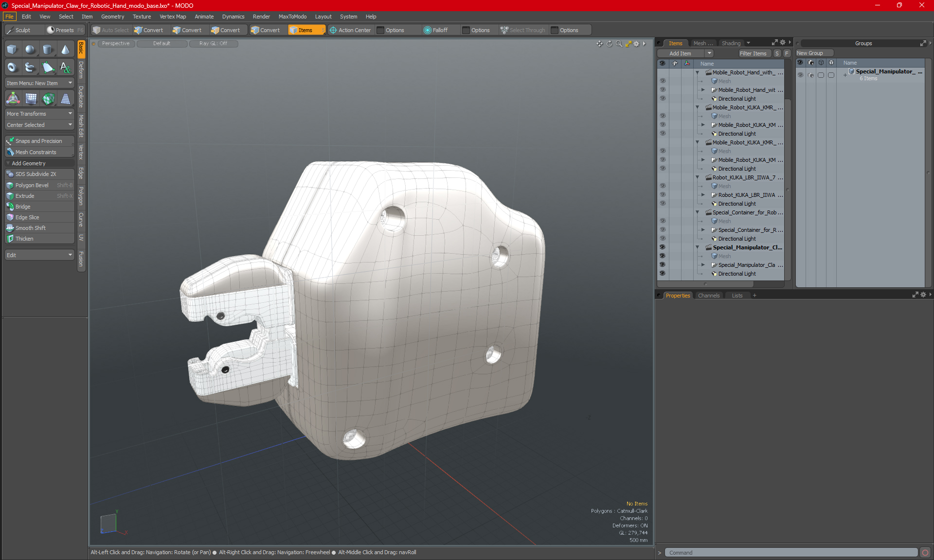This screenshot has height=560, width=934.
Task: Click the Snaps and Precision icon
Action: 9,140
